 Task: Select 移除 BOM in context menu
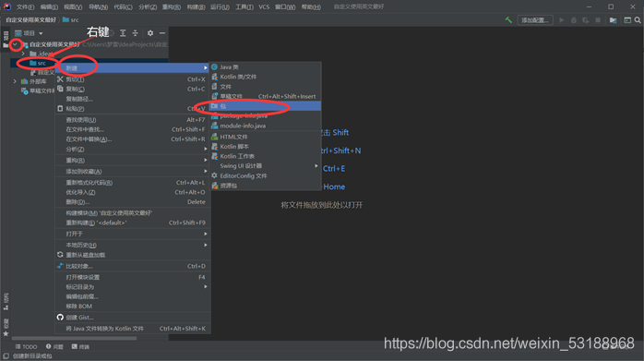pyautogui.click(x=133, y=307)
